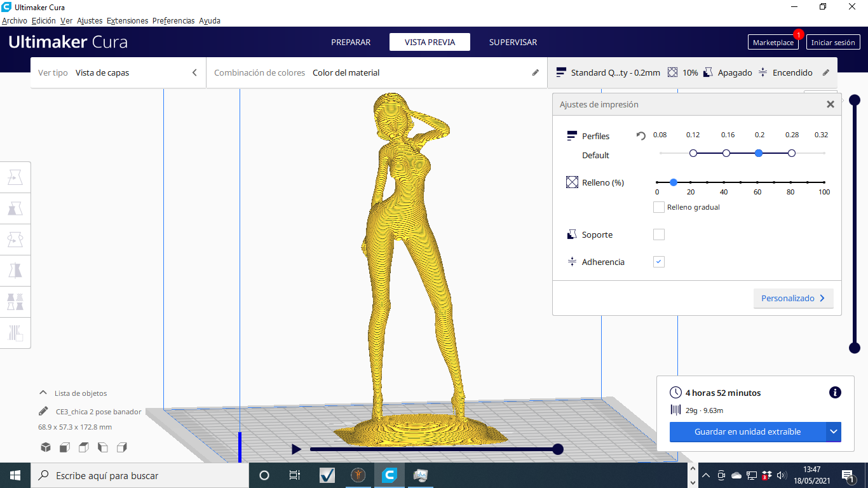This screenshot has height=488, width=868.
Task: Select the 0.2 profile point
Action: click(759, 153)
